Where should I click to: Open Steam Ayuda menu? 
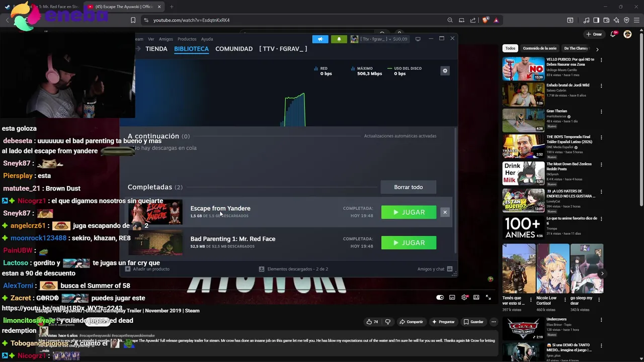pyautogui.click(x=207, y=39)
